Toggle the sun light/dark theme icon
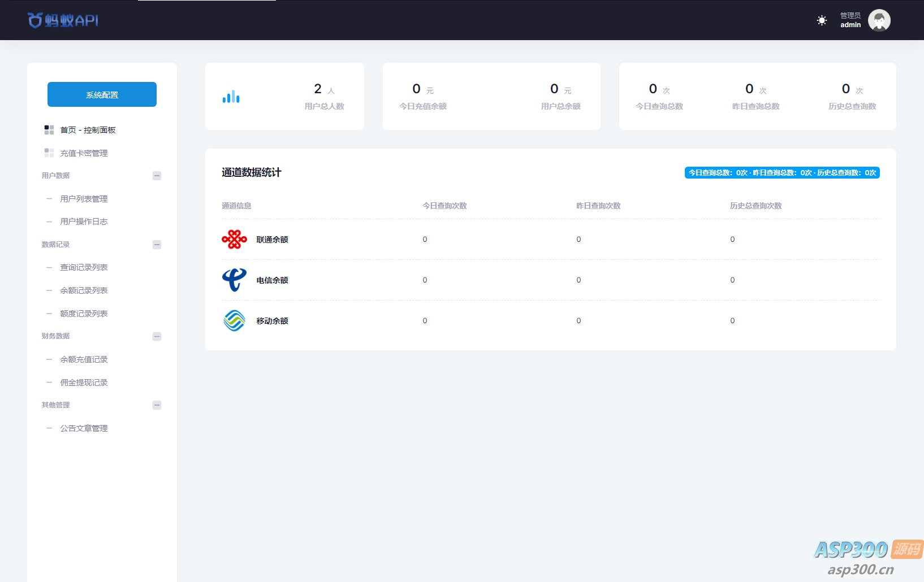Screen dimensions: 924x582 [822, 20]
